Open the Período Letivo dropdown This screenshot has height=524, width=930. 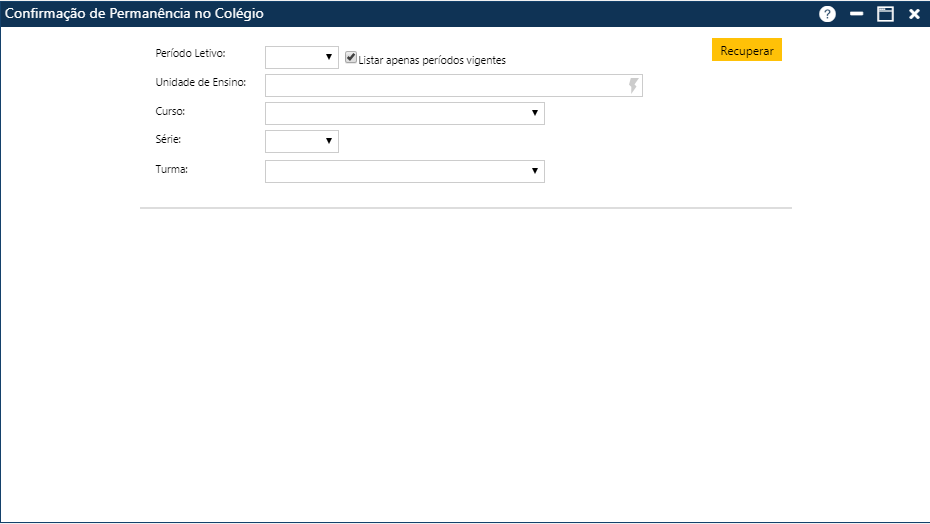tap(302, 57)
